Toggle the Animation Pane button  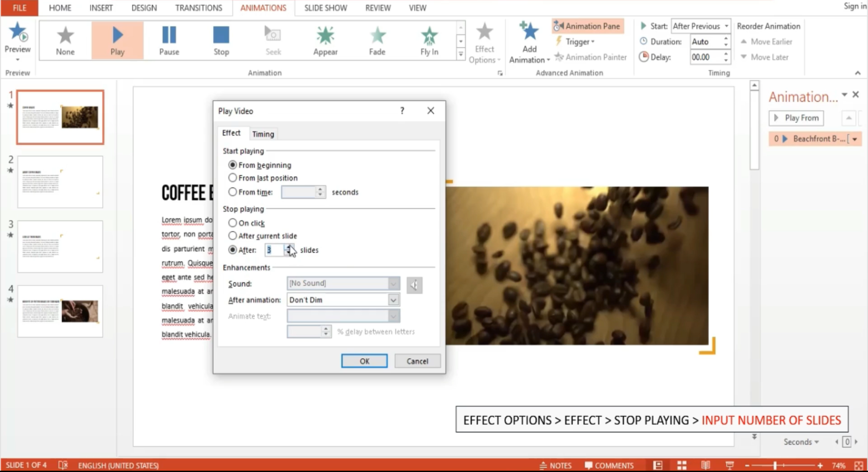click(x=588, y=26)
